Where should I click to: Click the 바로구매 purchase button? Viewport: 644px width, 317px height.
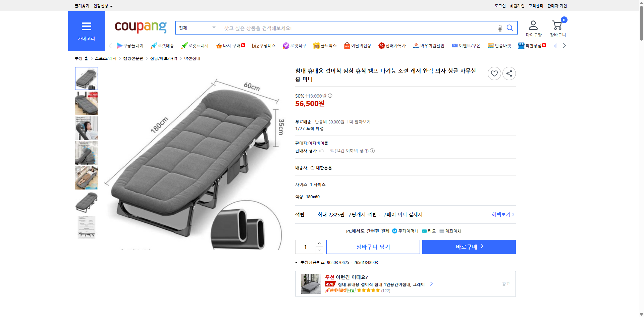(469, 247)
